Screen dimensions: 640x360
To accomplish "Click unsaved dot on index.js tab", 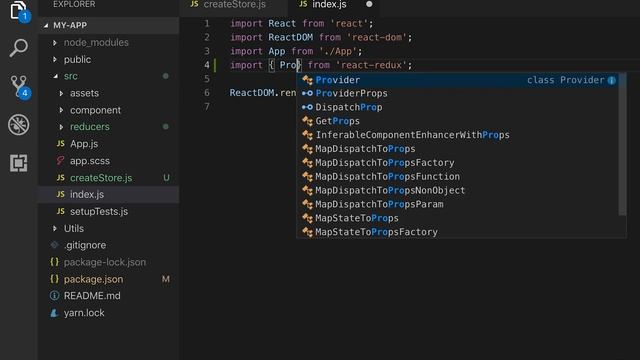I will pyautogui.click(x=369, y=4).
